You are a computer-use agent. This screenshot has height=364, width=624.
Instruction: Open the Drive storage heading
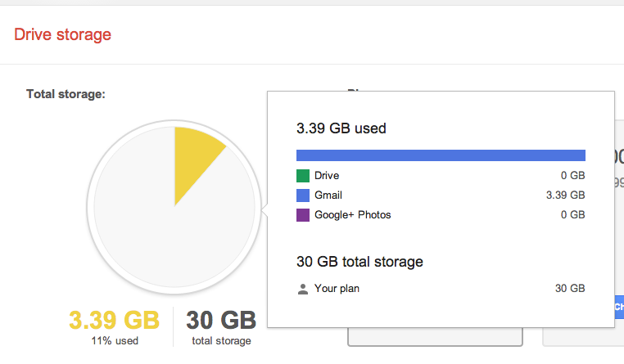(62, 34)
